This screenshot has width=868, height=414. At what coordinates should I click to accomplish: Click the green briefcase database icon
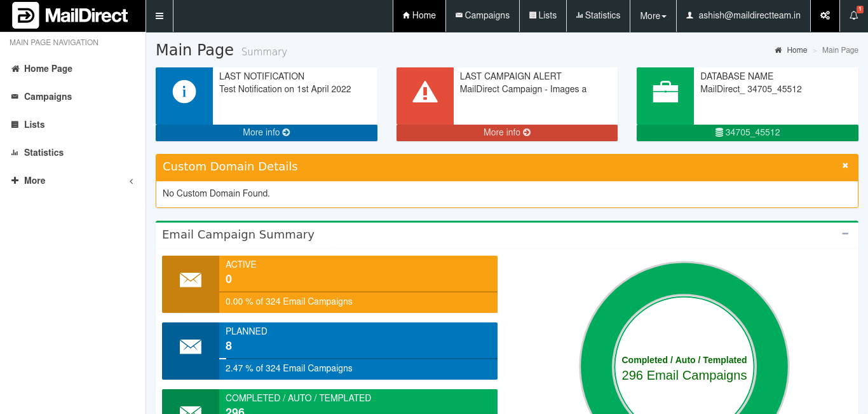[x=665, y=93]
